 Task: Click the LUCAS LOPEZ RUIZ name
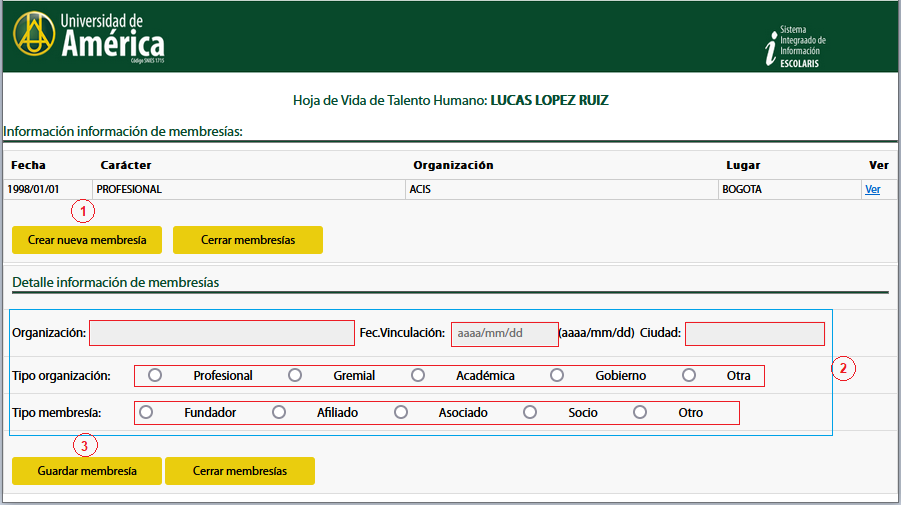549,101
